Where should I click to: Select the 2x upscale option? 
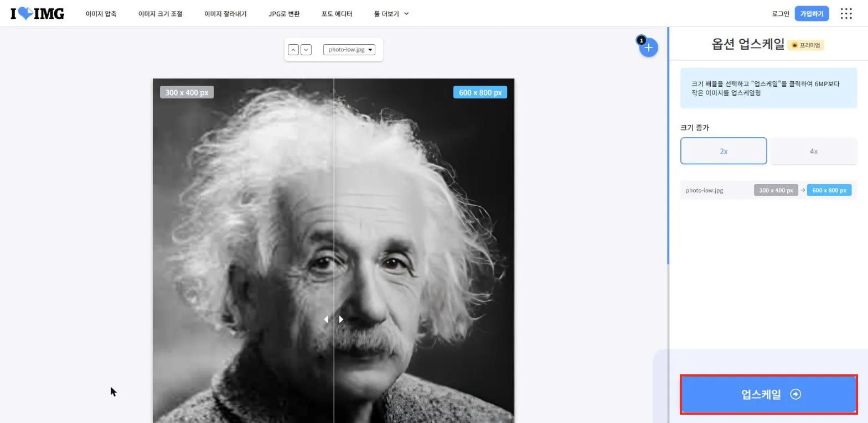(724, 151)
